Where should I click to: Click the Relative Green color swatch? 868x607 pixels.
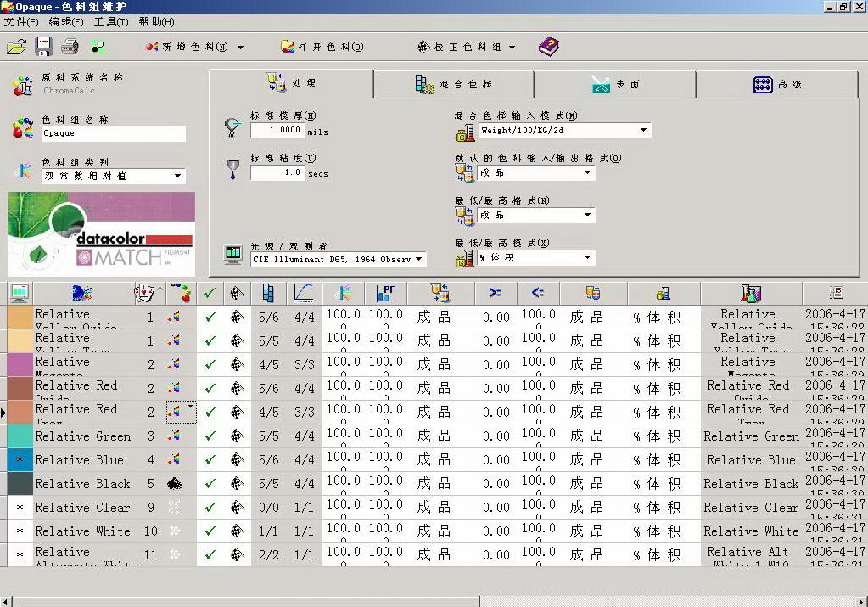click(20, 436)
